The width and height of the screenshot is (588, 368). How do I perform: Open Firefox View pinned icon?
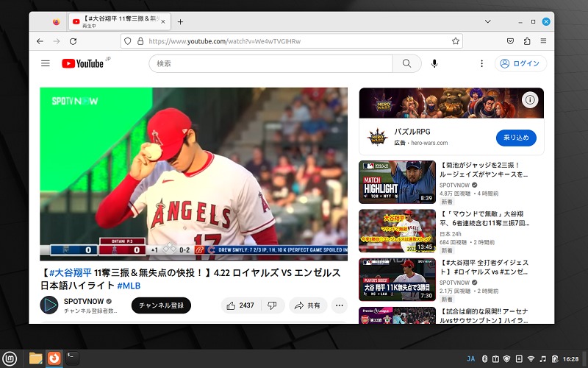tap(57, 22)
